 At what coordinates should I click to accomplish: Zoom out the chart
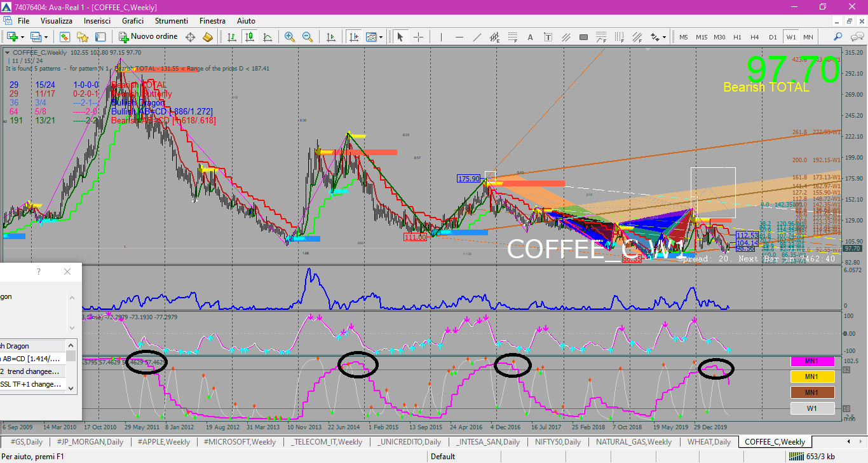308,37
